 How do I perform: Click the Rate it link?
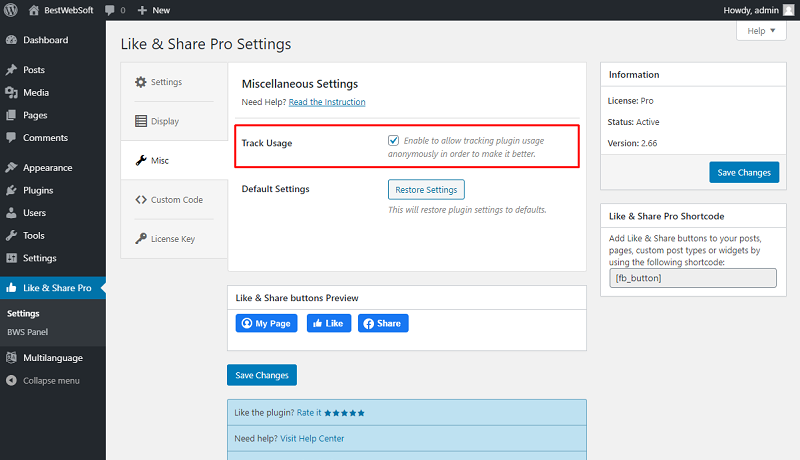[x=309, y=413]
